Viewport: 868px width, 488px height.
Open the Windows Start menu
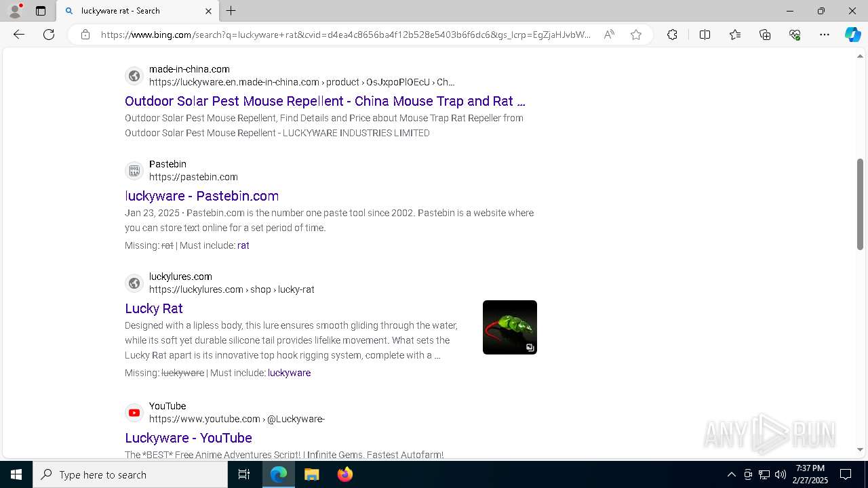(x=16, y=474)
